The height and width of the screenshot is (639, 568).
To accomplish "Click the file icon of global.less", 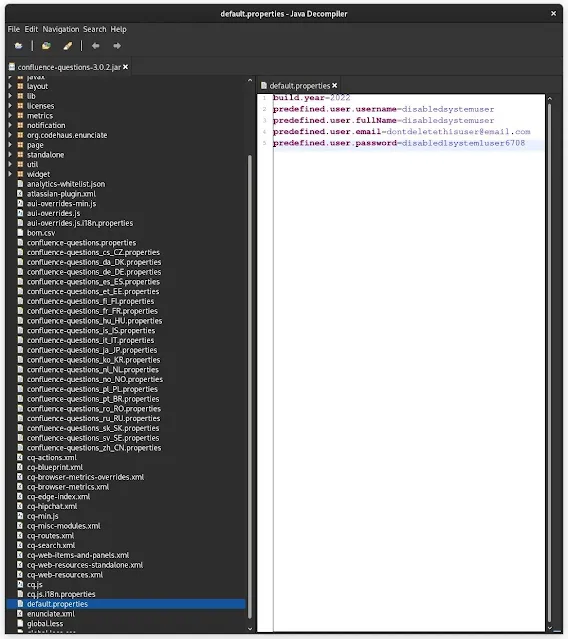I will tap(20, 624).
